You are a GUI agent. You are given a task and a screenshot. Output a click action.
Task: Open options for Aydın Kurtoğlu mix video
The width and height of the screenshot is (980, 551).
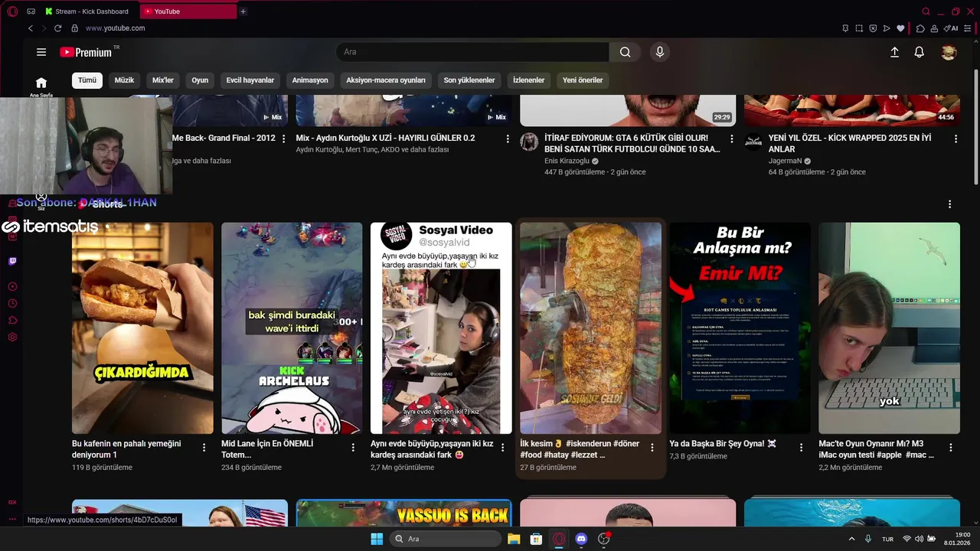point(508,139)
